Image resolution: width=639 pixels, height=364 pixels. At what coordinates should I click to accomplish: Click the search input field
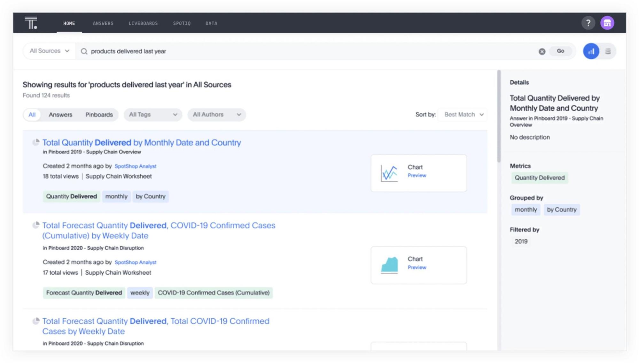(x=313, y=51)
